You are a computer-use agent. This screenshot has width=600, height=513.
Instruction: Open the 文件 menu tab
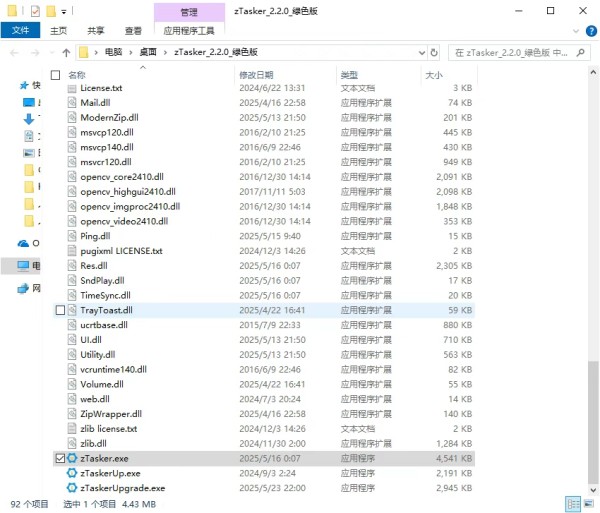coord(20,30)
